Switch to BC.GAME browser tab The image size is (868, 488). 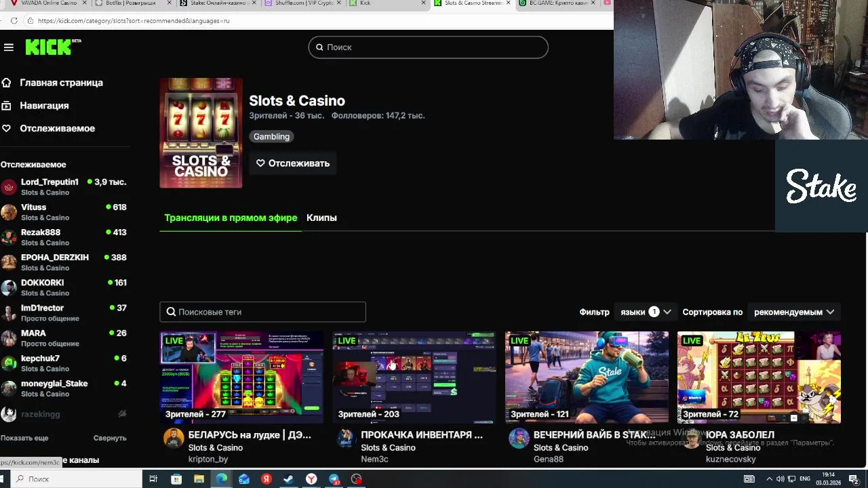[x=557, y=3]
